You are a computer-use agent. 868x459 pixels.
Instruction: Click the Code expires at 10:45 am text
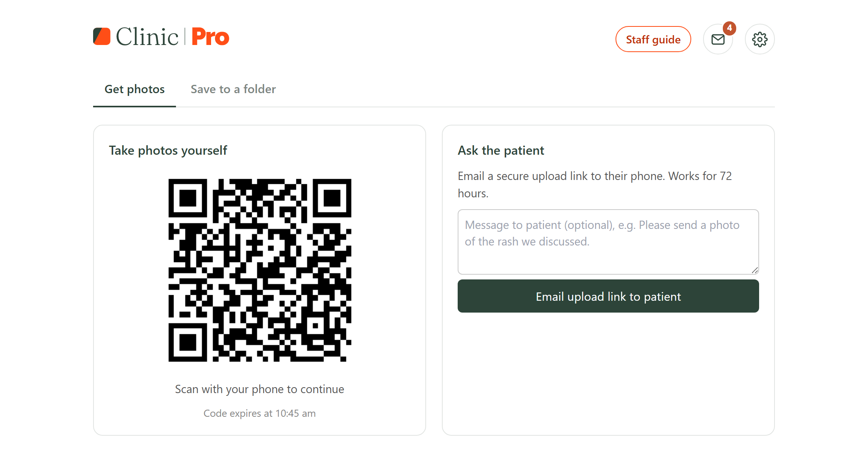tap(260, 413)
